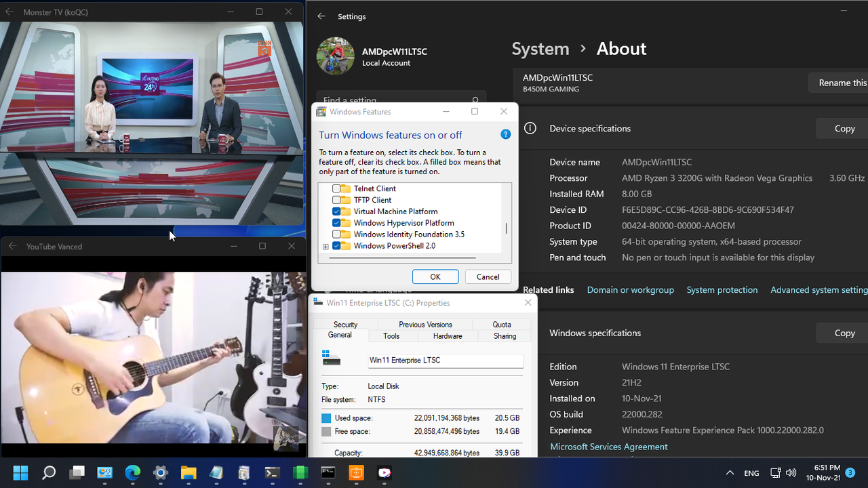Open Microsoft Services Agreement link

[x=609, y=447]
